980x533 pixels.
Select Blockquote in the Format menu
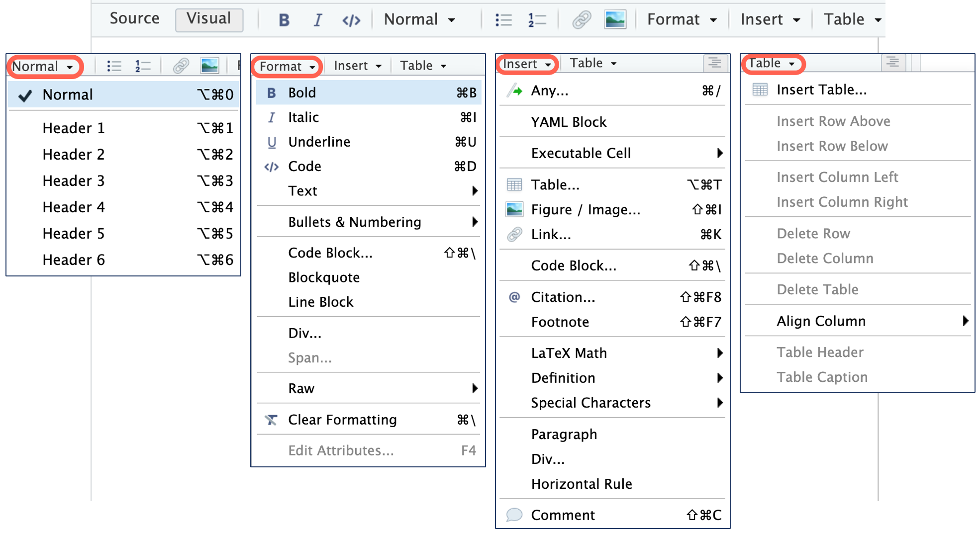point(324,277)
